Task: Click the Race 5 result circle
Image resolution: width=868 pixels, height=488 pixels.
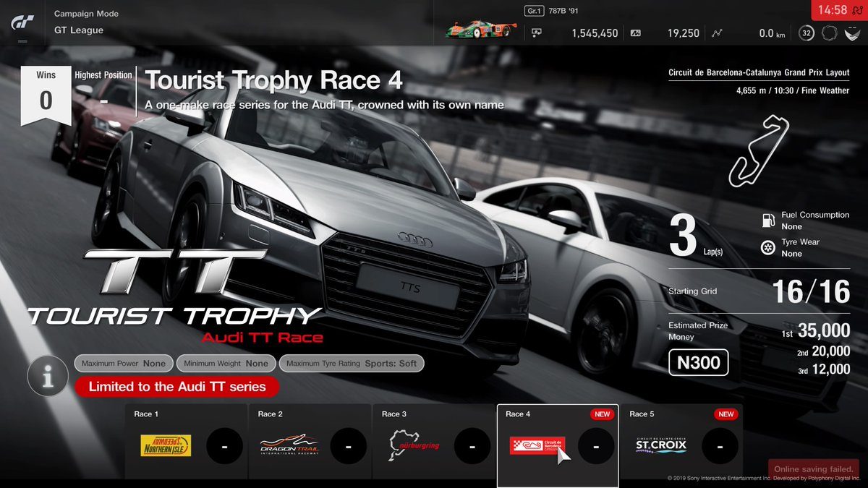Action: point(720,447)
